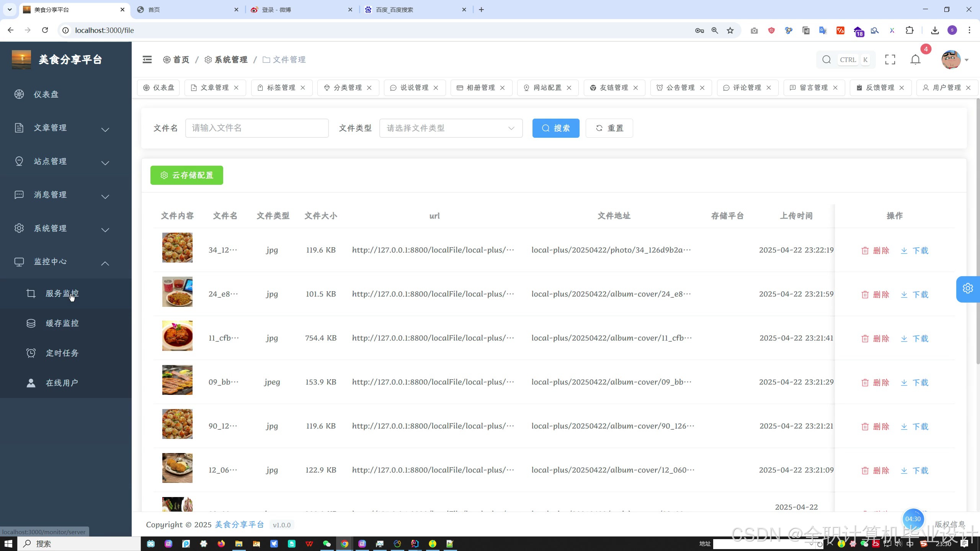Click the 云存储配置 button
Image resolution: width=980 pixels, height=551 pixels.
coord(187,175)
